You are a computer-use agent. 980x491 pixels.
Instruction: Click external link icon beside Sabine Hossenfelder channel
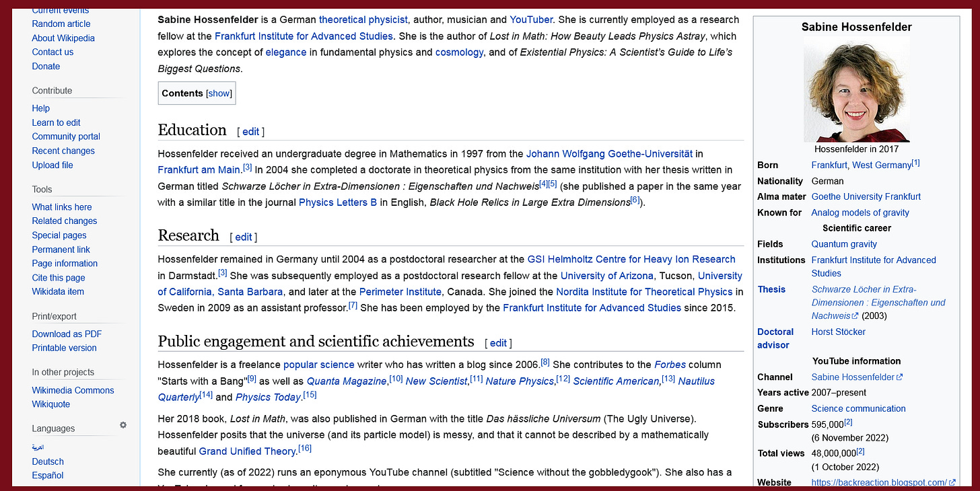coord(900,377)
